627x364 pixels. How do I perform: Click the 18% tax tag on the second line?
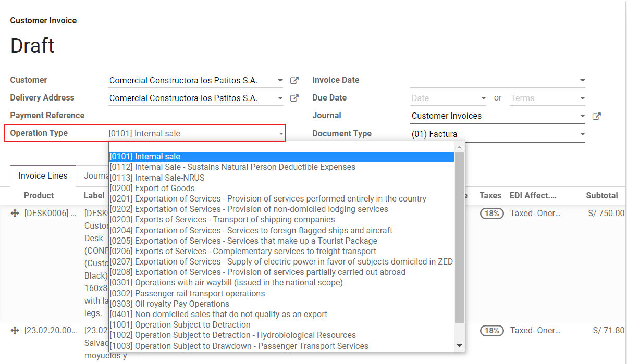point(491,330)
